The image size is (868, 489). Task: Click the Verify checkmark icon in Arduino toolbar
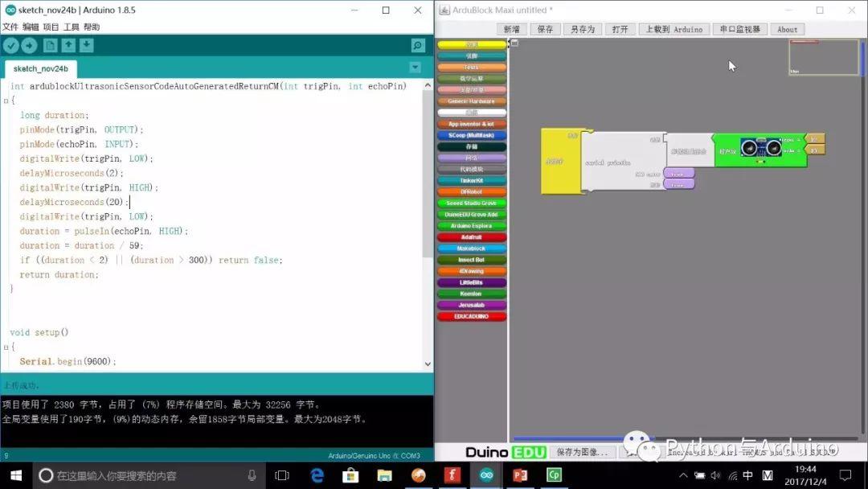pos(11,46)
